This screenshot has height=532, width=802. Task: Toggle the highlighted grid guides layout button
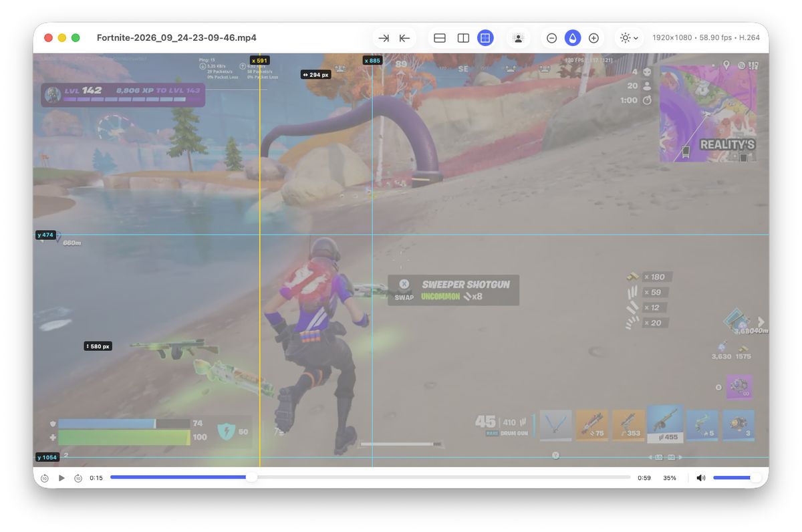pyautogui.click(x=486, y=38)
